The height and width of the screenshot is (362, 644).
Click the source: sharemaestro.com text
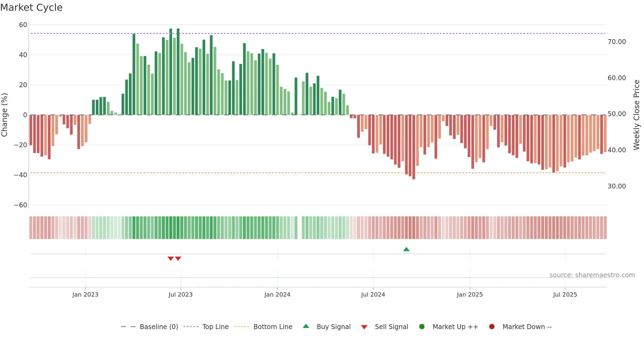pyautogui.click(x=592, y=275)
